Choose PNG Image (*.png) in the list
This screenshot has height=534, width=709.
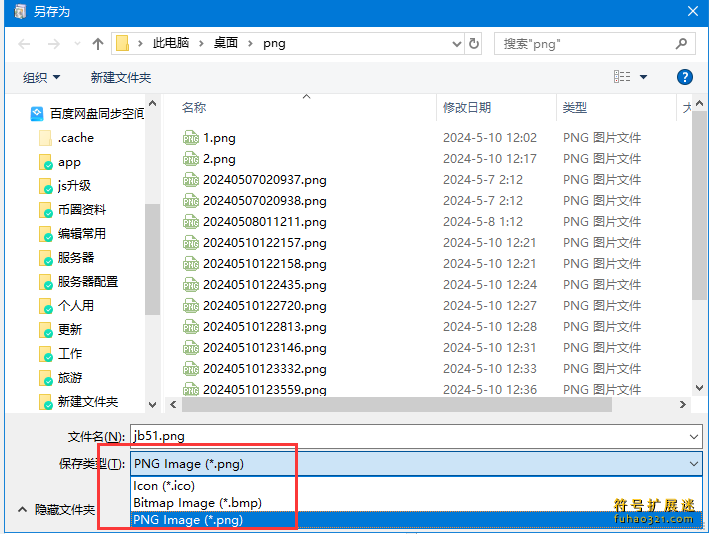(x=416, y=520)
